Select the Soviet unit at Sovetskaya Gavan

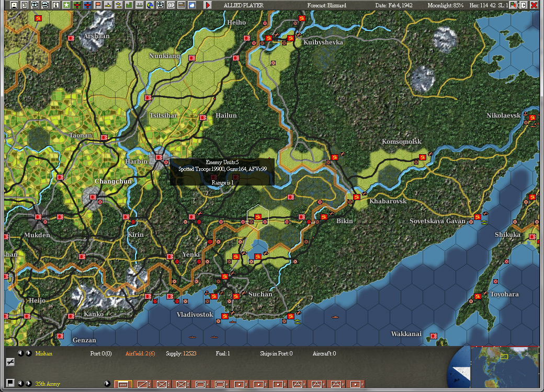(477, 216)
